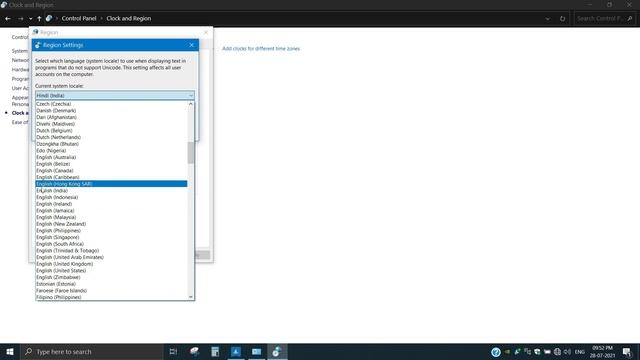Open recent locations dropdown arrow
This screenshot has height=360, width=640.
[31, 18]
